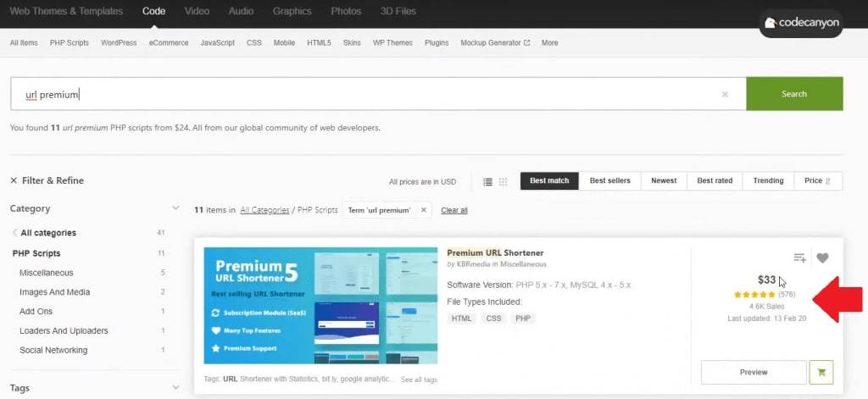Close the Filter & Refine panel
Screen dimensions: 868x399
(14, 180)
